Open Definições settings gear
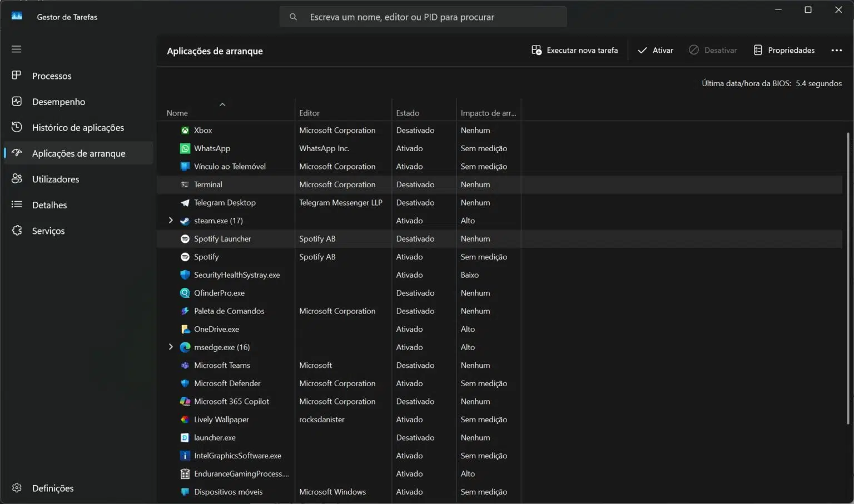This screenshot has width=854, height=504. pos(17,488)
